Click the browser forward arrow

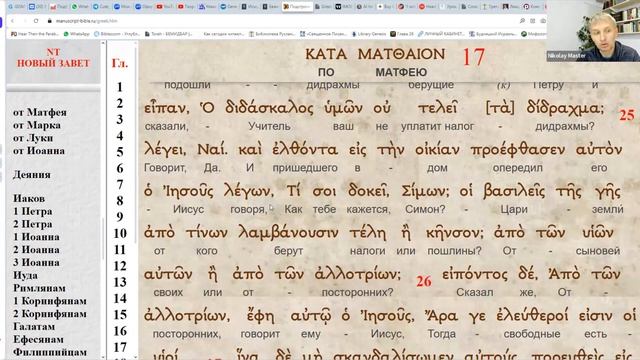pyautogui.click(x=24, y=20)
